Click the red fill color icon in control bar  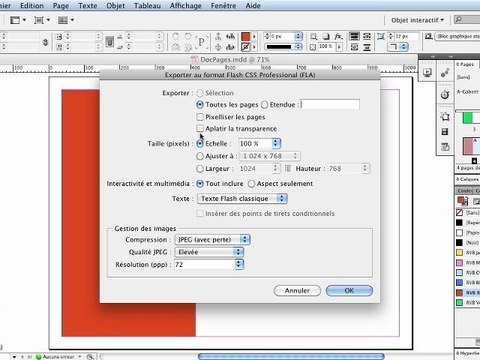tap(246, 36)
